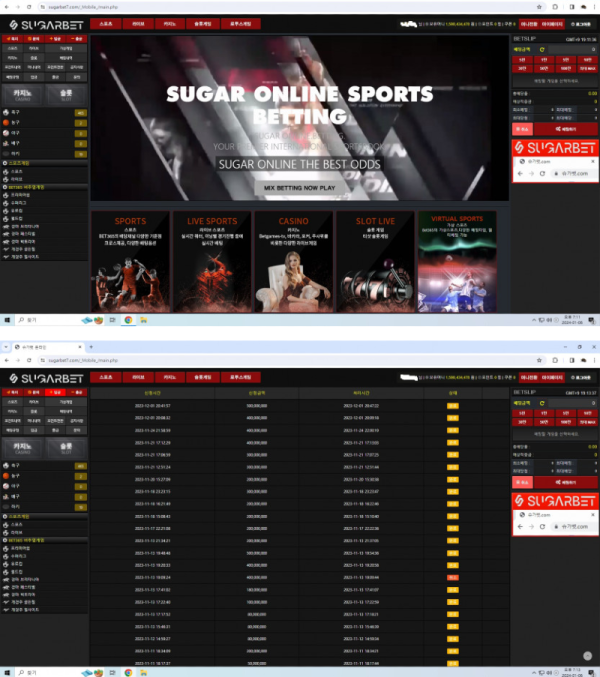Image resolution: width=600 pixels, height=677 pixels.
Task: Open the 카지노 CASINO tile in upper sidebar
Action: point(22,95)
